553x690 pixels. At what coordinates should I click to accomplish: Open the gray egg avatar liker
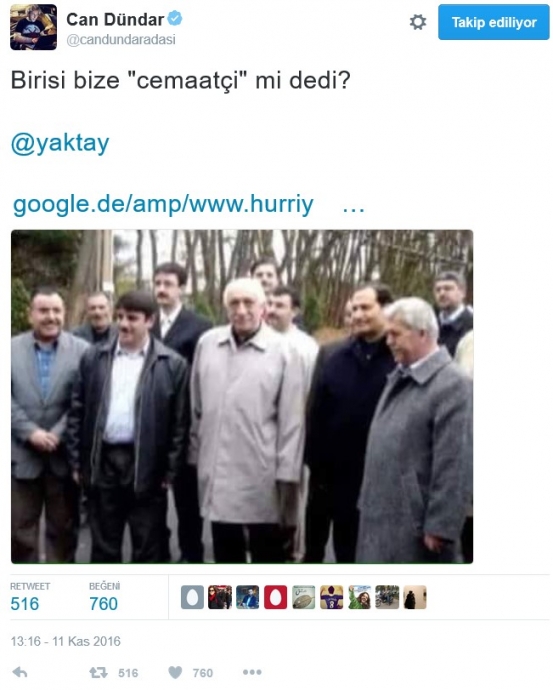point(192,597)
